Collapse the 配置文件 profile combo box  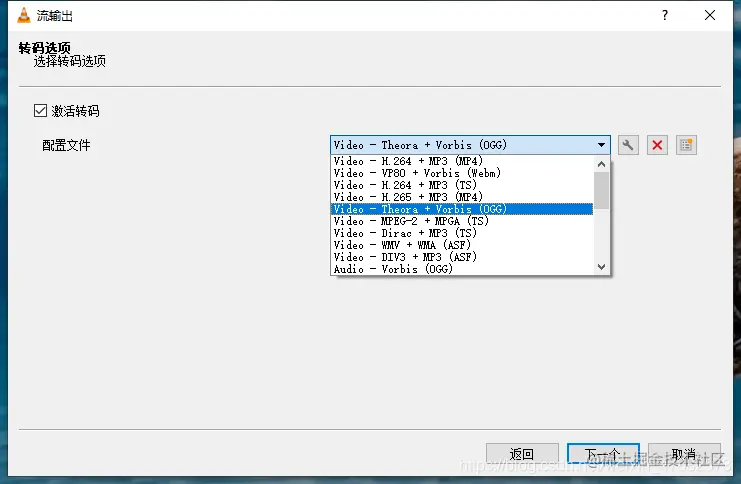pyautogui.click(x=470, y=145)
